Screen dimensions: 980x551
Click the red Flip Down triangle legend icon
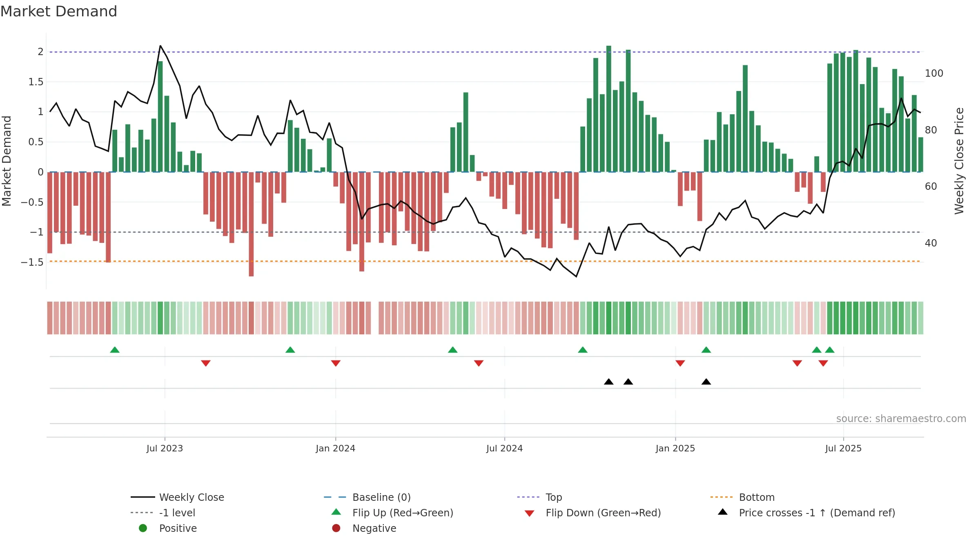[x=530, y=513]
